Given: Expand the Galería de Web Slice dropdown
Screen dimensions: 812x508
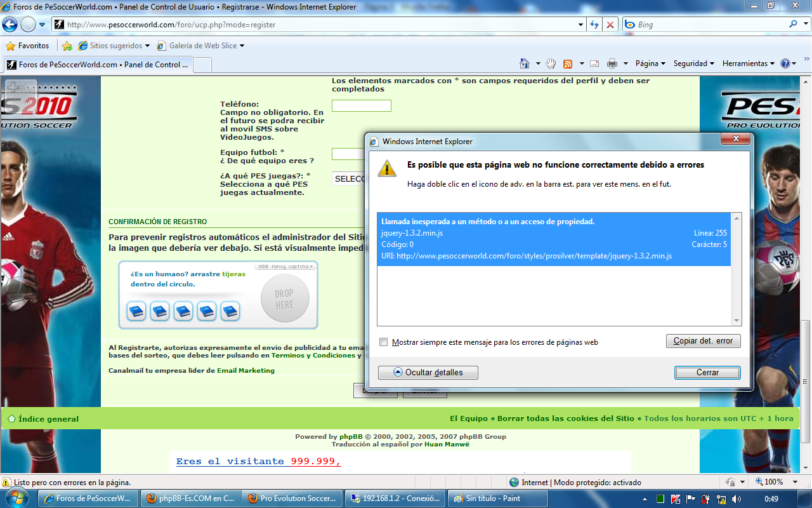Looking at the screenshot, I should (x=242, y=46).
